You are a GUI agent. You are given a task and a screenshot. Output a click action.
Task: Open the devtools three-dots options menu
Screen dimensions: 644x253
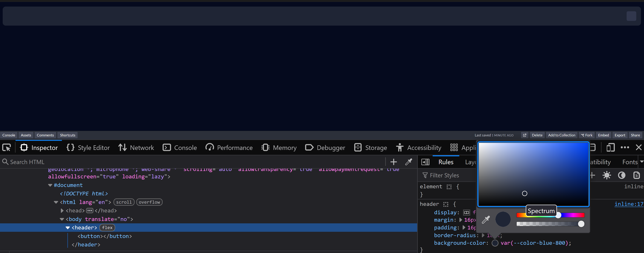625,148
